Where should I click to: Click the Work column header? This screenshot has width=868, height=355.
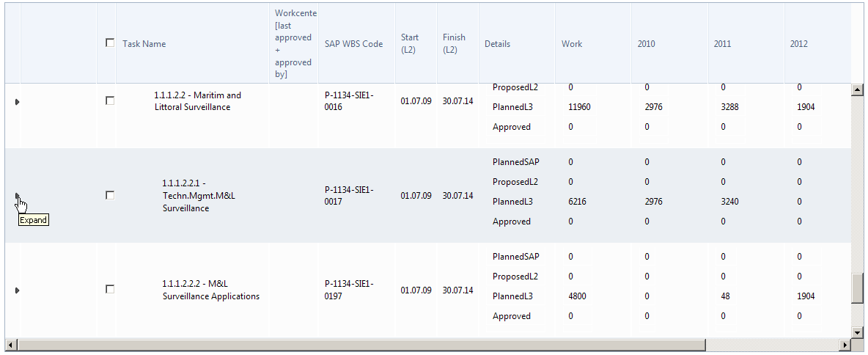click(572, 44)
